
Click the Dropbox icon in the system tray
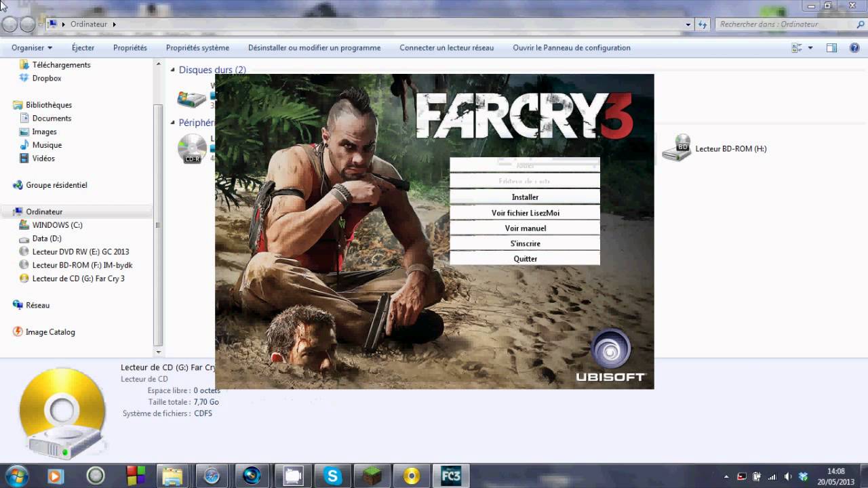coord(804,476)
